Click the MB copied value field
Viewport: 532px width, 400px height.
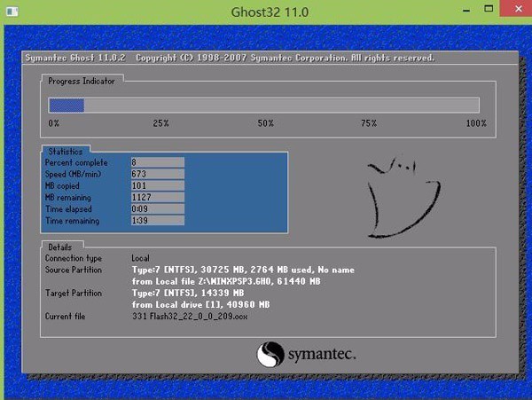156,185
